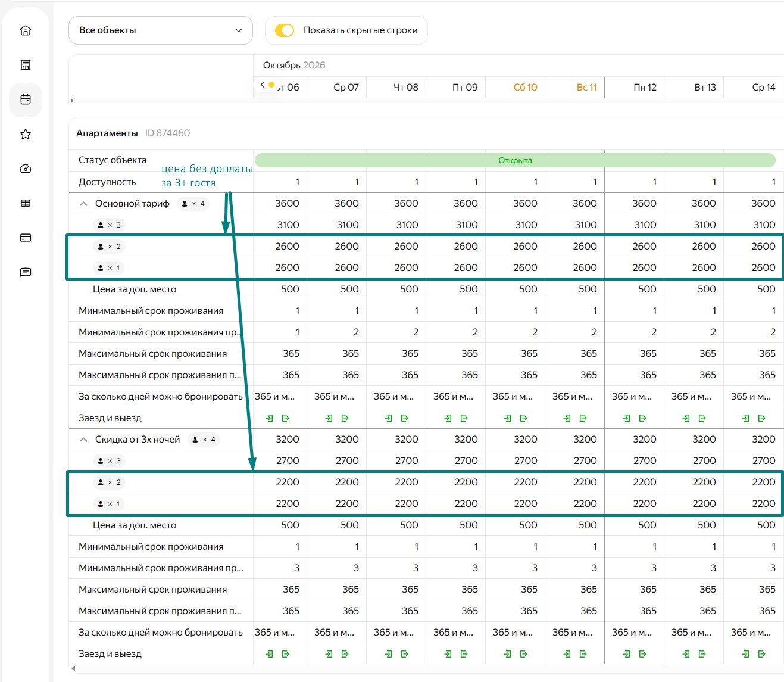The image size is (784, 682).
Task: Open the building objects sidebar icon
Action: (x=26, y=65)
